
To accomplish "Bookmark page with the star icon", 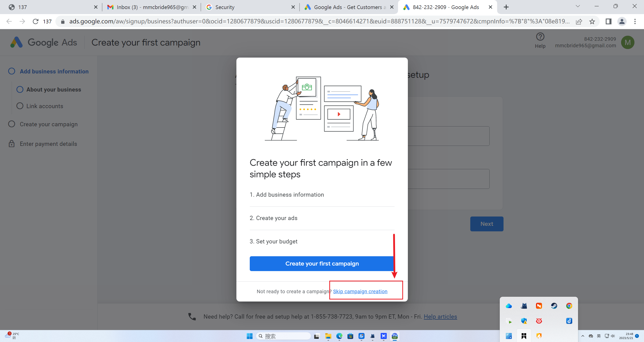I will click(592, 22).
